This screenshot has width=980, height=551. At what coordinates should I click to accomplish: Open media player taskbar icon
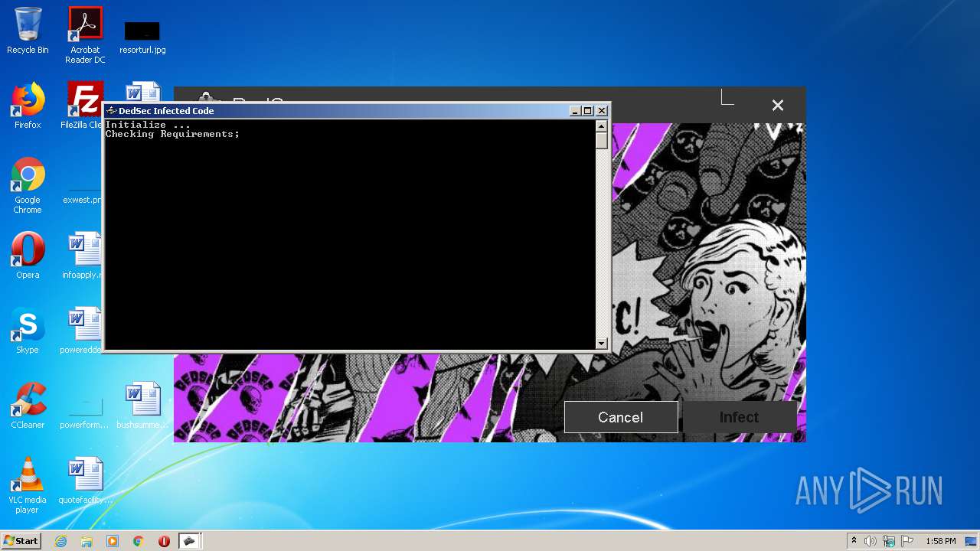tap(113, 541)
